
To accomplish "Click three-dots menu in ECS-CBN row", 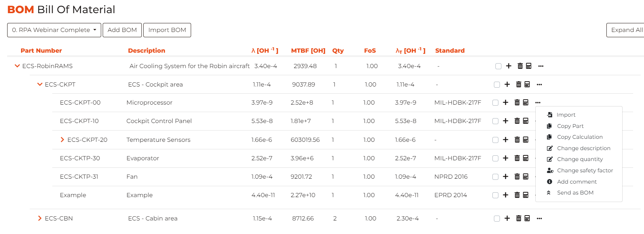I will (x=539, y=219).
